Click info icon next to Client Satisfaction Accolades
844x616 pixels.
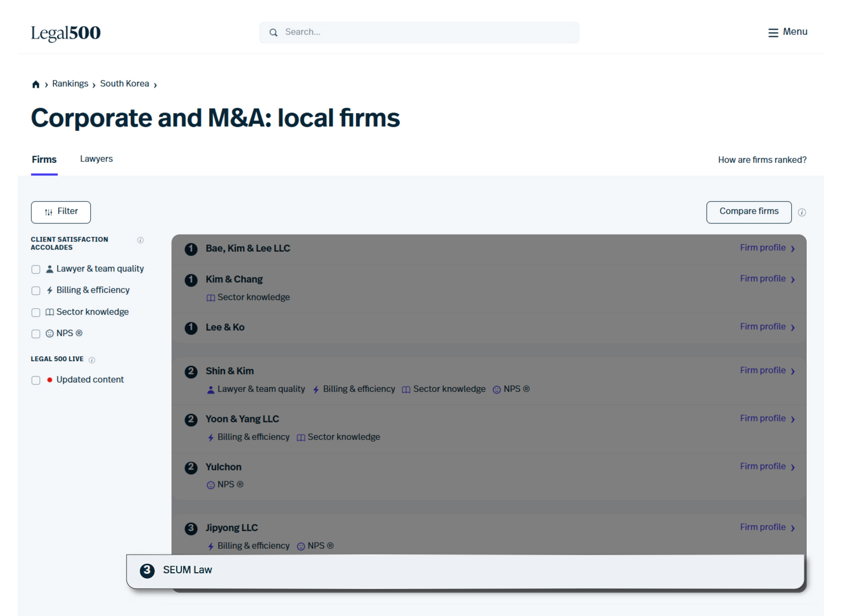140,240
